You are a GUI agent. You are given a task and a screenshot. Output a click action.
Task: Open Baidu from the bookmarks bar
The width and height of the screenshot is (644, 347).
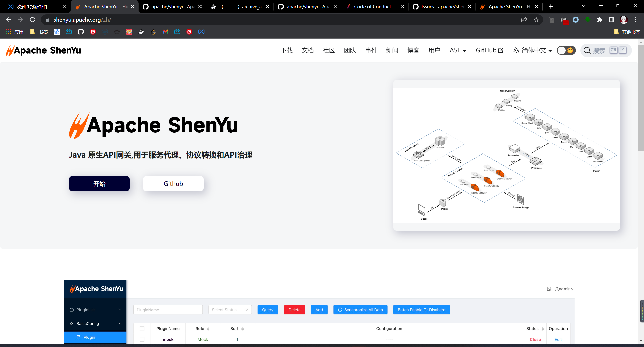pos(56,32)
